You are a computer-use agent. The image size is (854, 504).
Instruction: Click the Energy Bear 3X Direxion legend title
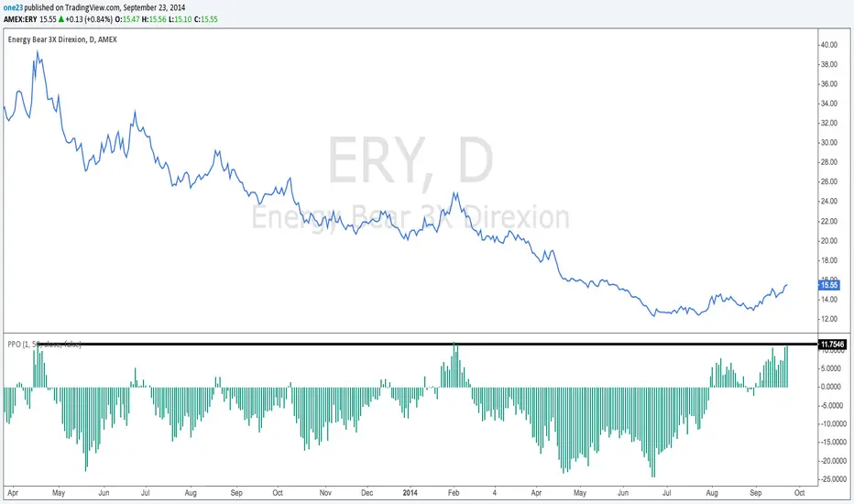coord(62,39)
